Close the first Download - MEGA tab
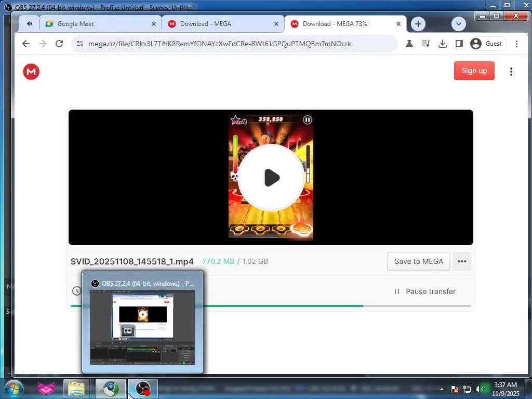This screenshot has width=532, height=399. coord(276,24)
